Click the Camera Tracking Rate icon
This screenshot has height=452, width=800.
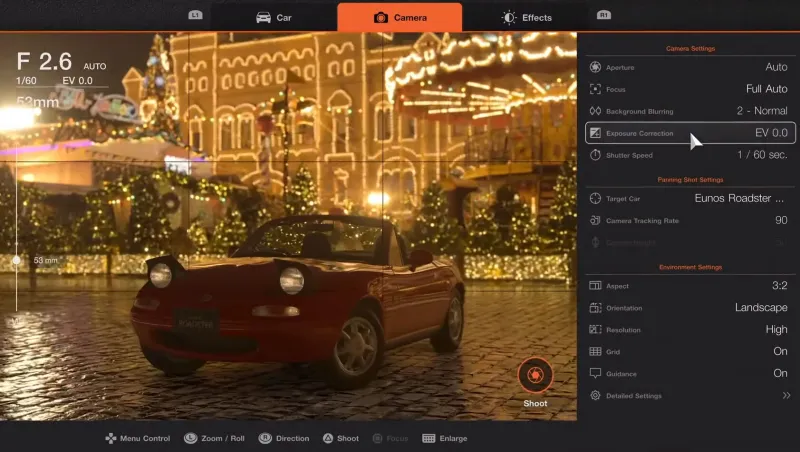tap(595, 220)
